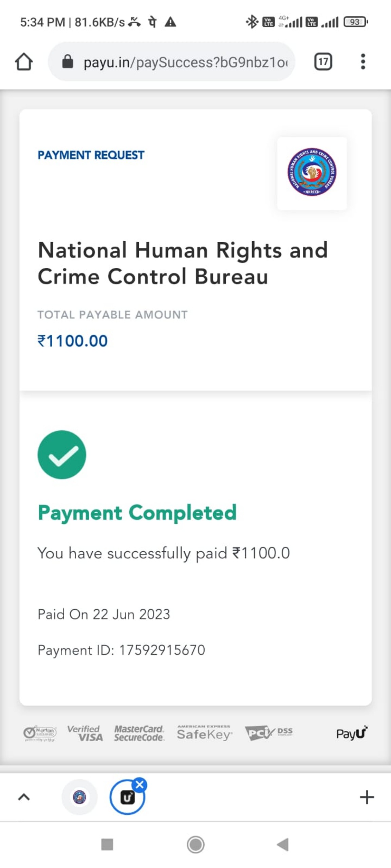Screen dimensions: 391x868
Task: Open the three-dot browser menu
Action: 363,62
